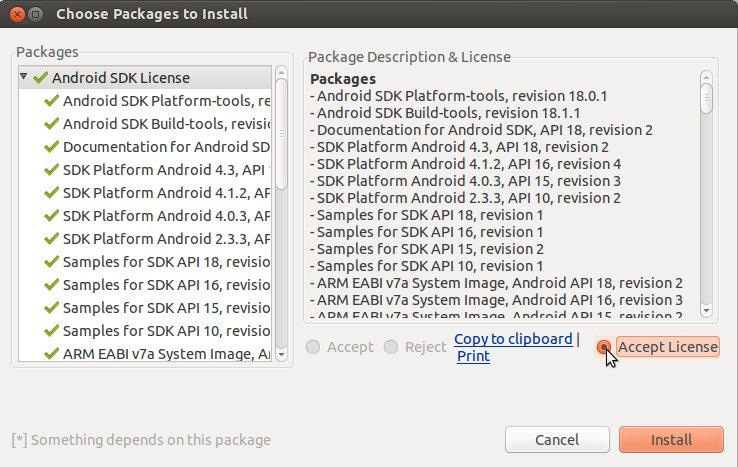The height and width of the screenshot is (467, 738).
Task: Click checkmark icon next to Android SDK License
Action: [41, 77]
